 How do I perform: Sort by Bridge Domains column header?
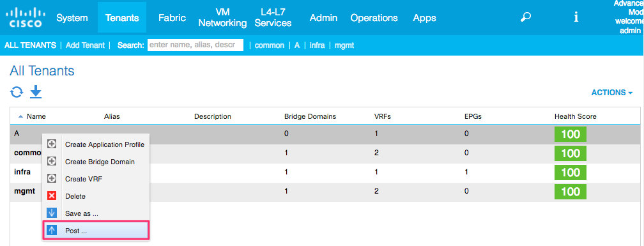click(310, 117)
